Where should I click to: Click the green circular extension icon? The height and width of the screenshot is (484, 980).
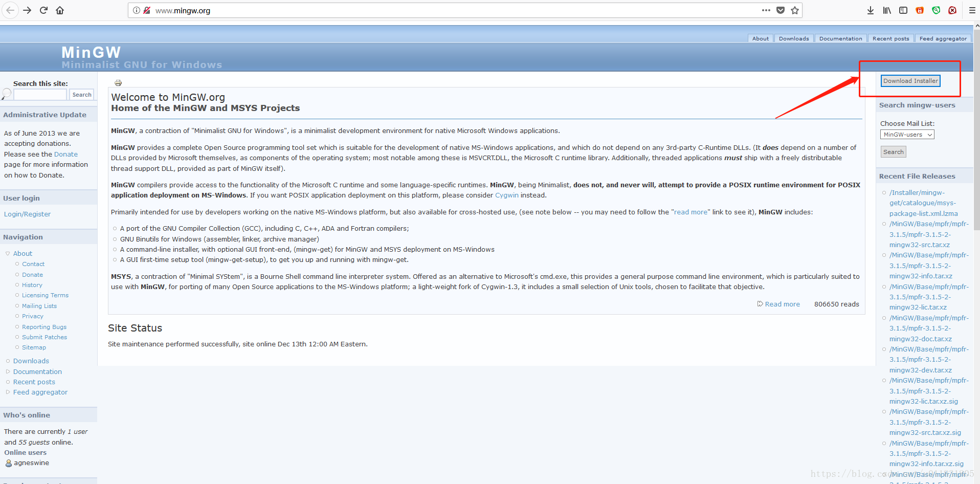tap(936, 10)
